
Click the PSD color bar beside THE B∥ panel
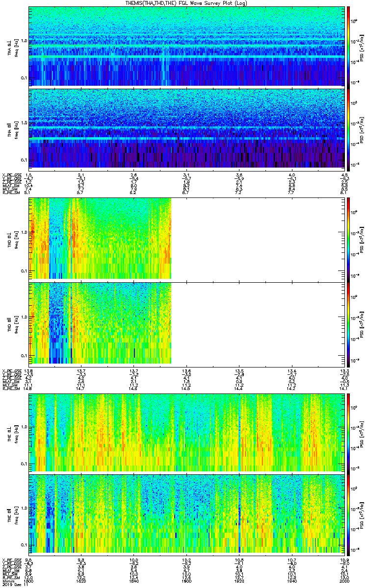348,514
